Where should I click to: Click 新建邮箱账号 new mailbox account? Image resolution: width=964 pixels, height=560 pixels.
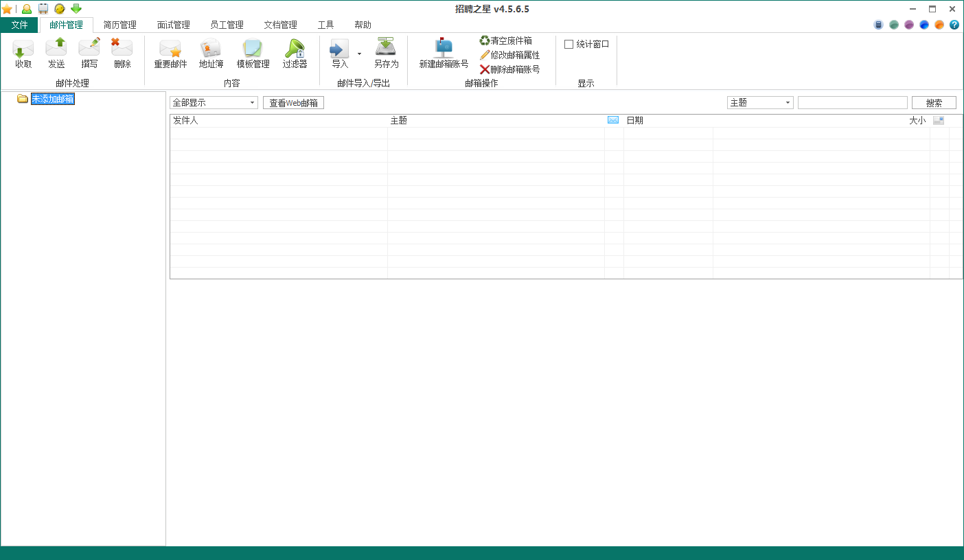click(x=444, y=54)
